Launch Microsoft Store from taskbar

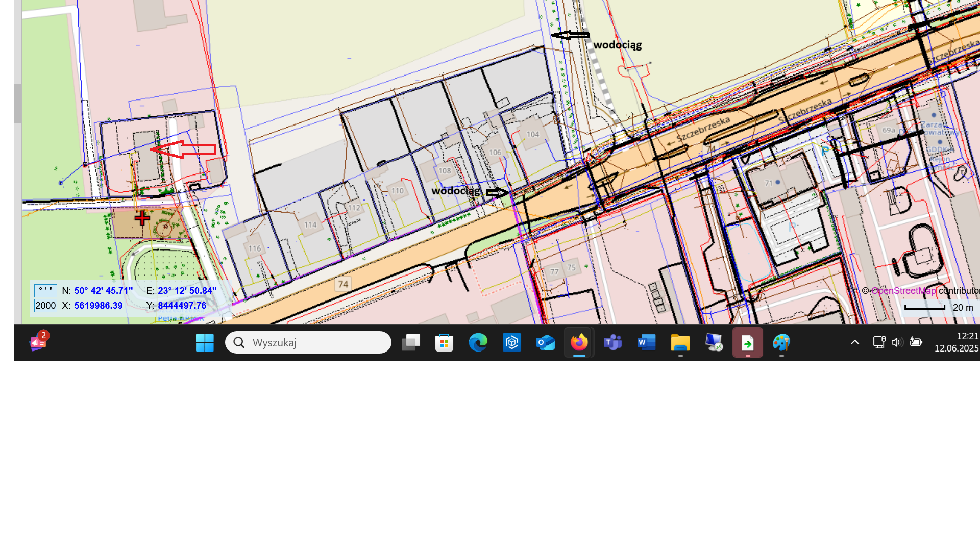[444, 343]
